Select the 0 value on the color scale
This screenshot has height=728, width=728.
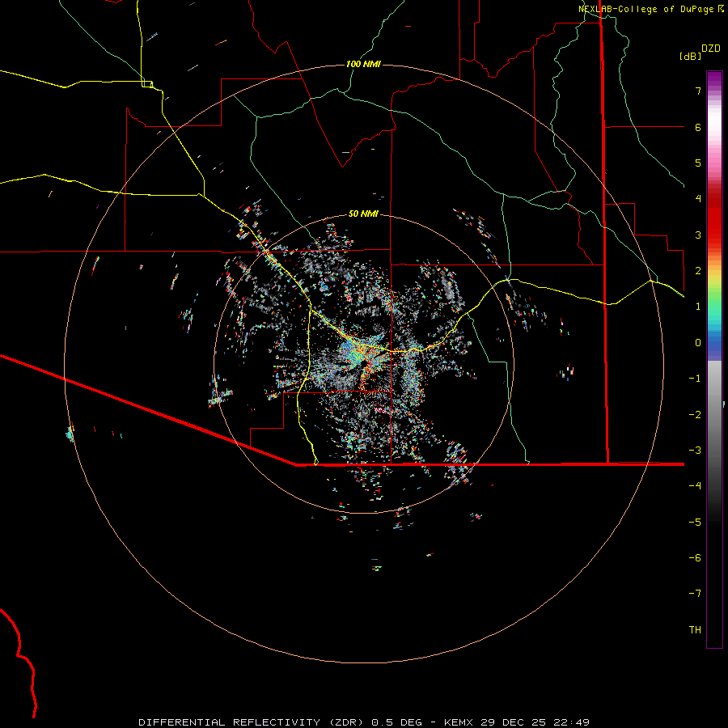click(x=698, y=343)
